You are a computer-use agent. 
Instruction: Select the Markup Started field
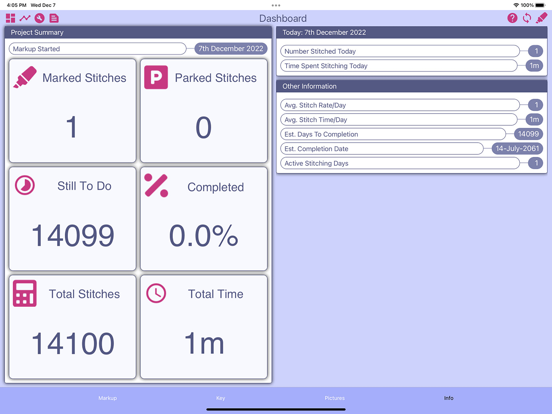(x=98, y=49)
